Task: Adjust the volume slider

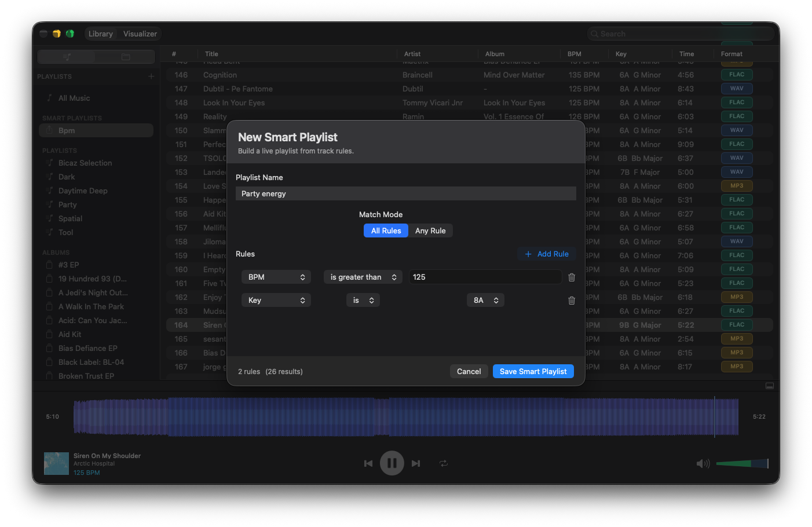Action: pos(742,463)
